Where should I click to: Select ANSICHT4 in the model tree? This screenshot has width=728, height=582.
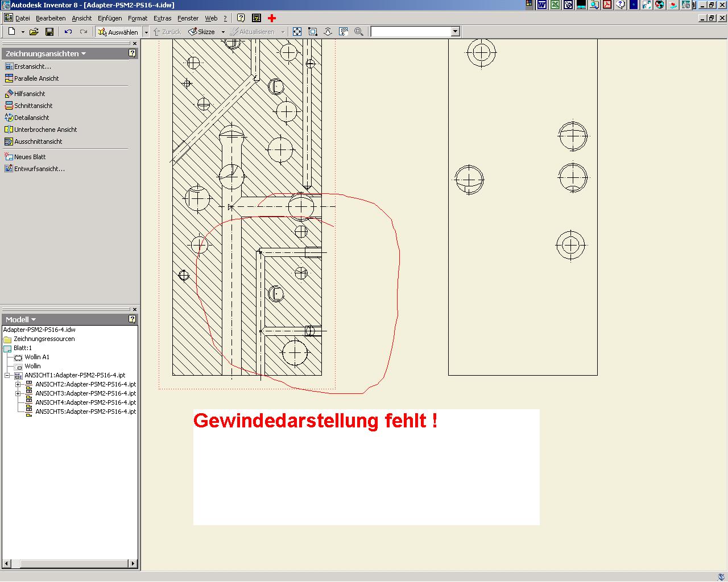tap(85, 402)
